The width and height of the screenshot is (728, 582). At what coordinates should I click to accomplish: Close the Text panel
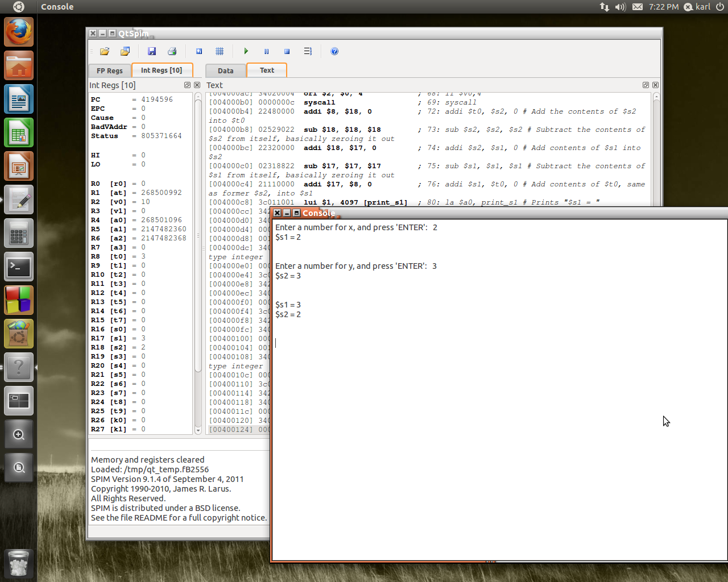point(655,85)
